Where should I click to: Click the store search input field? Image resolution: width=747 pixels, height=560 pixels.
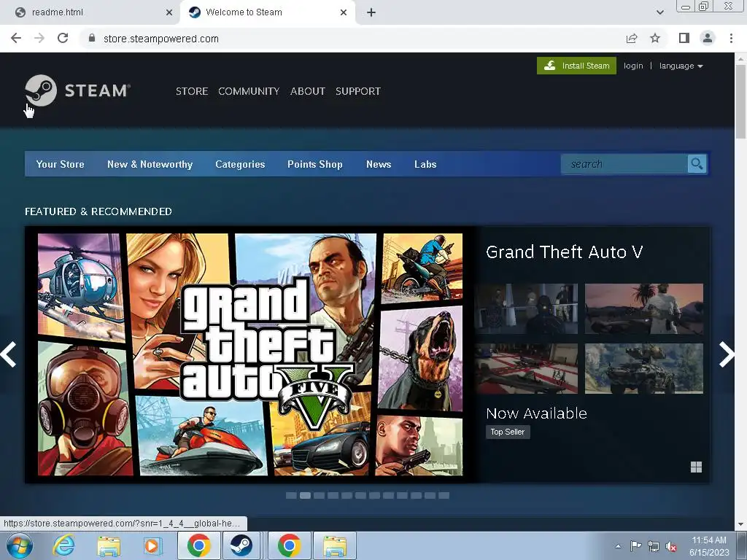pos(624,164)
